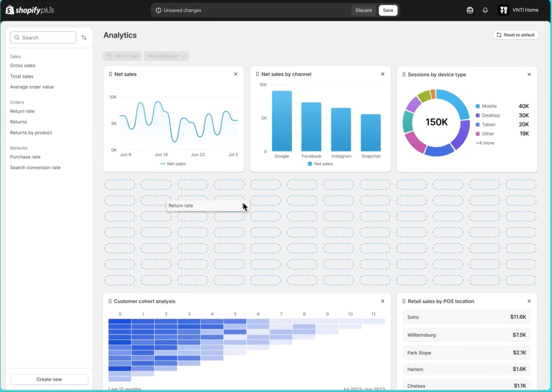Grab the Sessions by device type drag handle
The image size is (552, 392).
click(x=404, y=74)
